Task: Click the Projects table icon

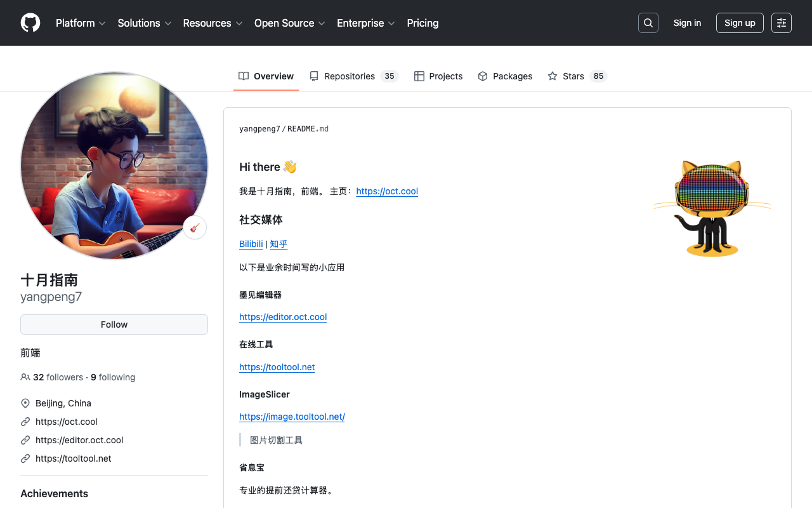Action: (419, 76)
